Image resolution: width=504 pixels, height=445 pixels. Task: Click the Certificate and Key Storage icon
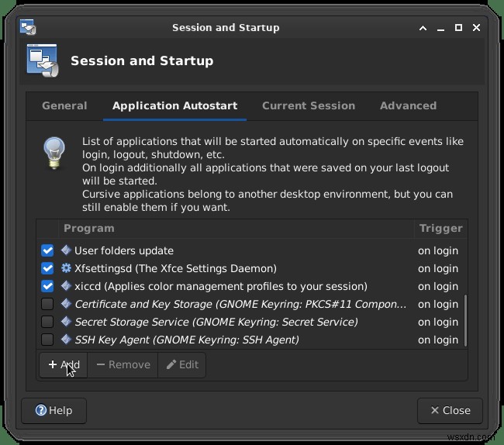point(66,304)
